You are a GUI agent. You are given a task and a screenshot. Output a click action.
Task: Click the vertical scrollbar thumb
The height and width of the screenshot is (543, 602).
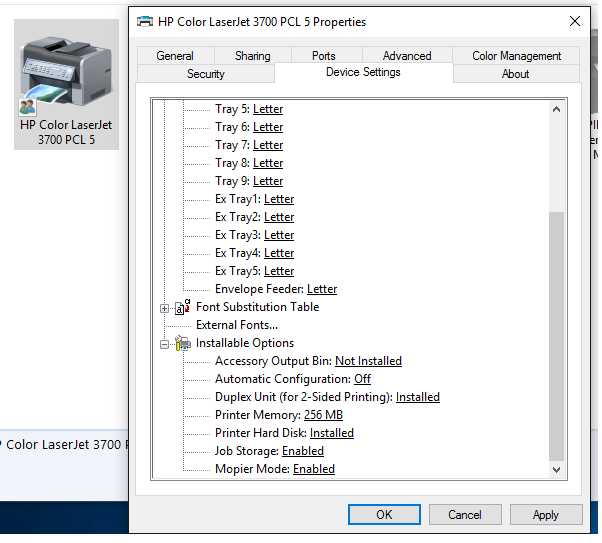(556, 336)
